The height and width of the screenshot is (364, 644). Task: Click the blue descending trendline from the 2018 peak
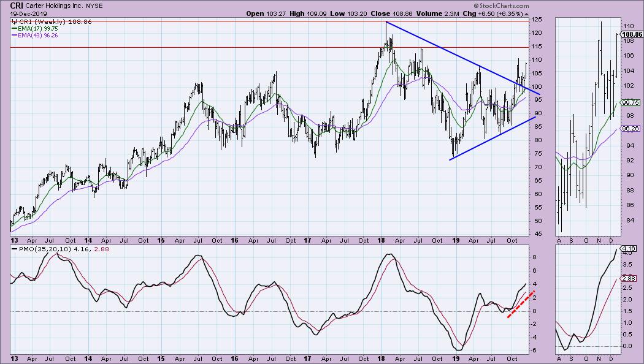point(463,58)
